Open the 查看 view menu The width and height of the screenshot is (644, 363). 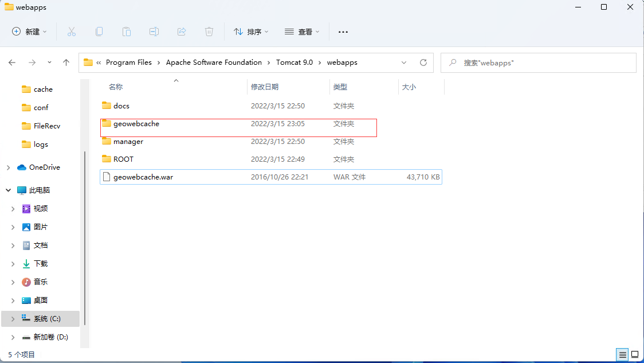pos(302,32)
